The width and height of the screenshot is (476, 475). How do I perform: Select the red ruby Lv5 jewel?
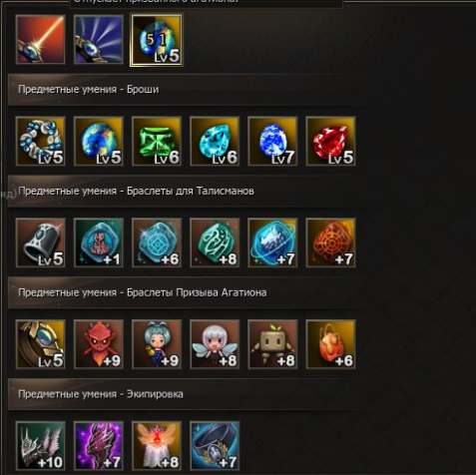tap(330, 141)
